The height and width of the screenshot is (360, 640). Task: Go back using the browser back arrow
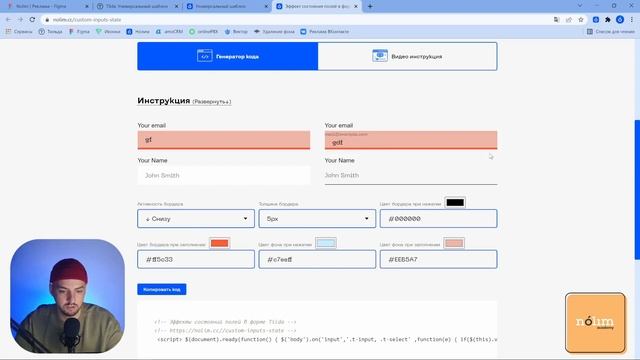[8, 20]
